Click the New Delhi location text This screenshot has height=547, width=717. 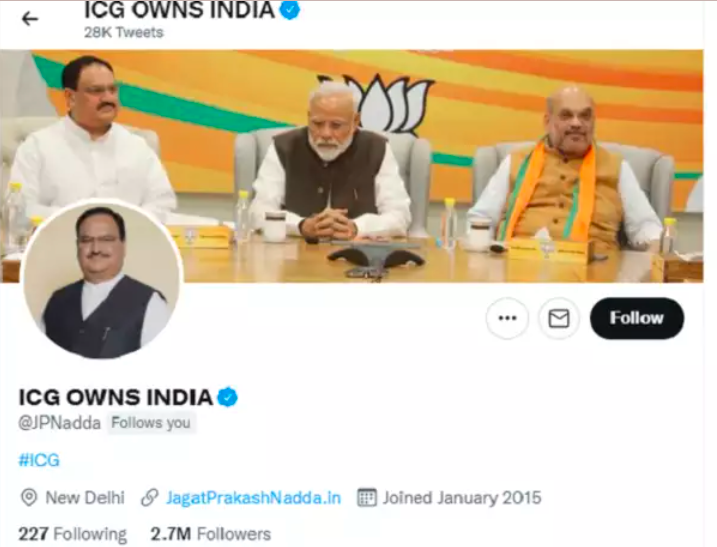(x=85, y=498)
